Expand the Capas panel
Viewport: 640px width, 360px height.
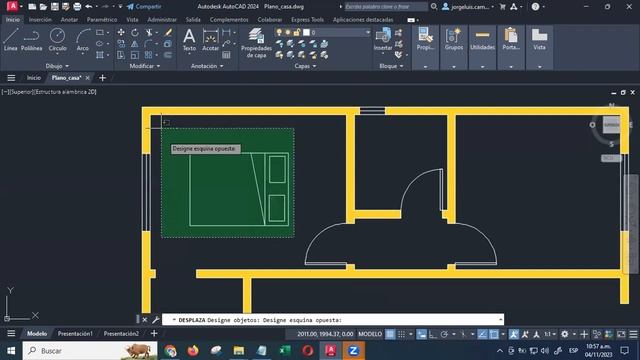click(x=305, y=66)
